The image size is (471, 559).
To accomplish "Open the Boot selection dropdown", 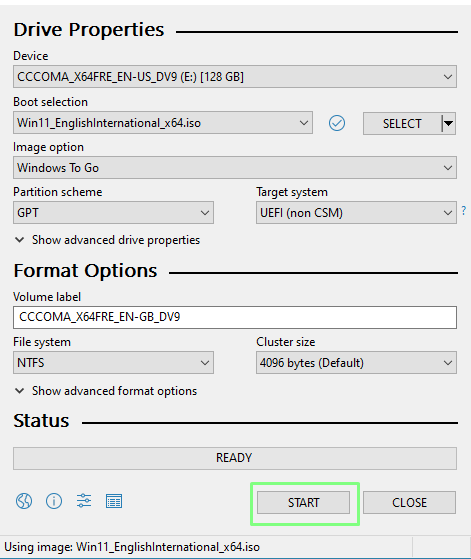I will 163,123.
